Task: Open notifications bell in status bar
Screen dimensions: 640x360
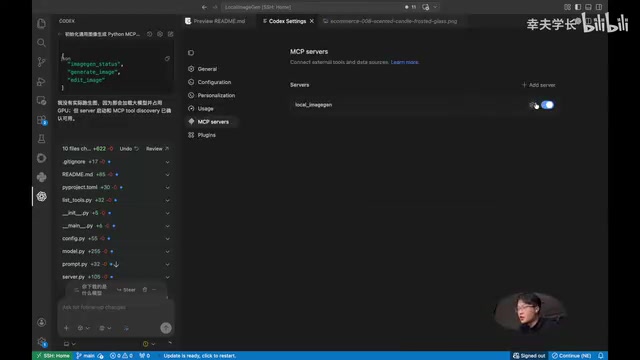Action: [x=600, y=356]
